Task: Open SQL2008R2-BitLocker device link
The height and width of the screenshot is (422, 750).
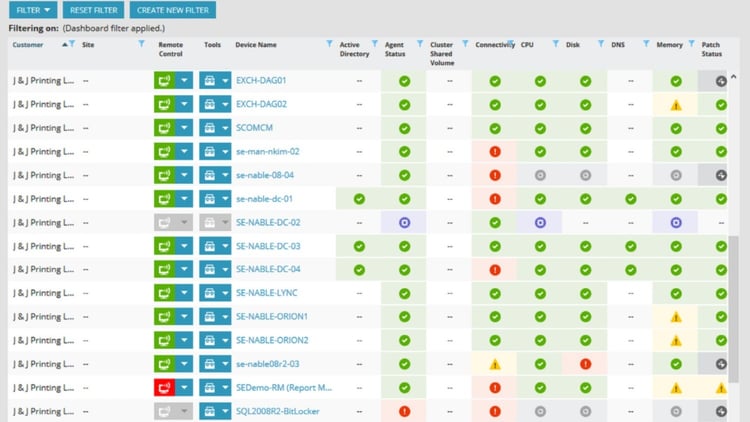Action: coord(277,411)
